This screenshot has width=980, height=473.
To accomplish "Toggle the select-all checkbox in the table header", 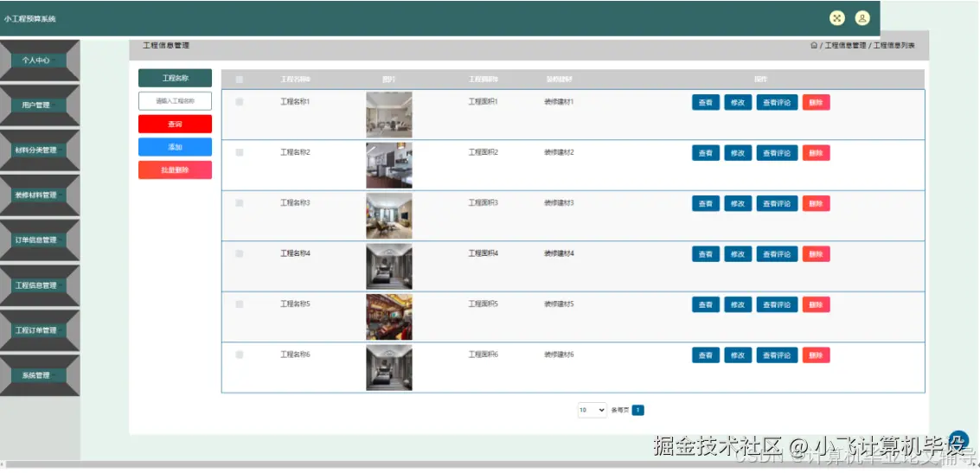I will tap(240, 80).
